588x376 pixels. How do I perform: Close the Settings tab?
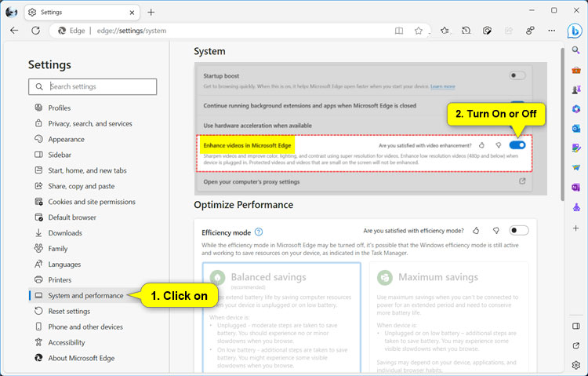coord(132,13)
